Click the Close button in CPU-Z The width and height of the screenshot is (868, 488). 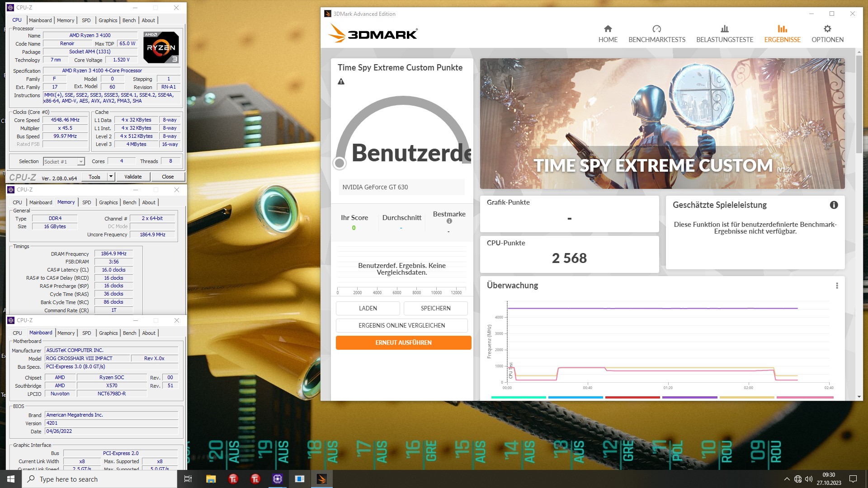pyautogui.click(x=168, y=177)
